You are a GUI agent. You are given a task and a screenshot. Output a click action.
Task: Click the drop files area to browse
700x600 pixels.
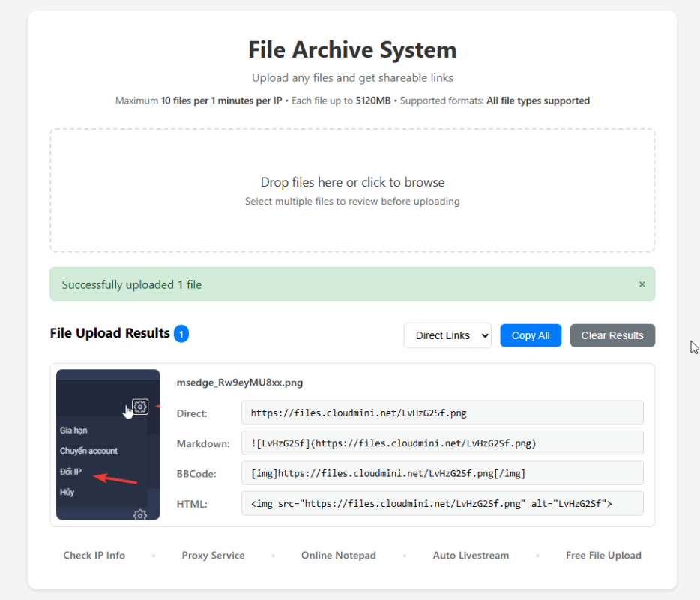coord(352,190)
